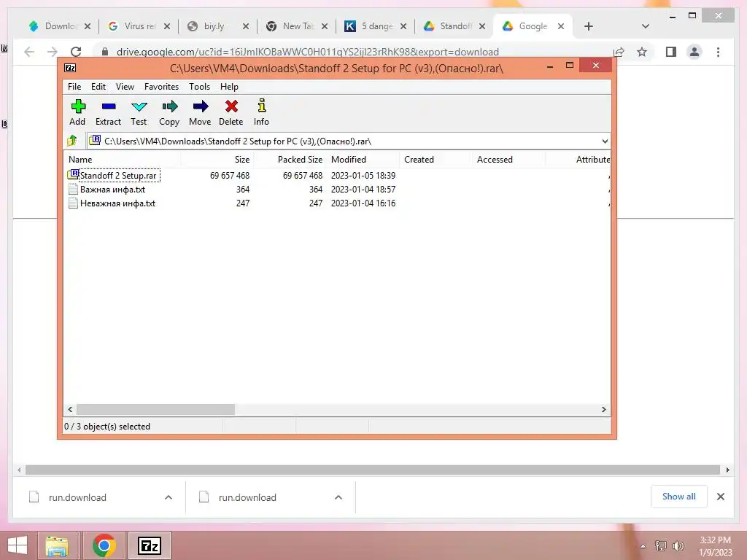
Task: Sort by Name column header
Action: click(122, 160)
